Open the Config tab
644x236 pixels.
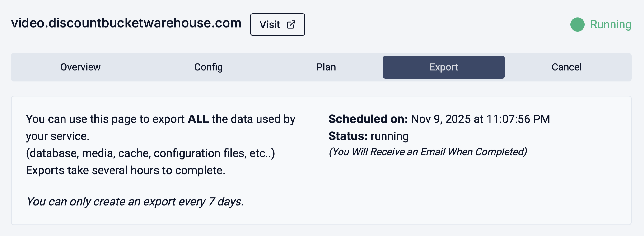(208, 67)
